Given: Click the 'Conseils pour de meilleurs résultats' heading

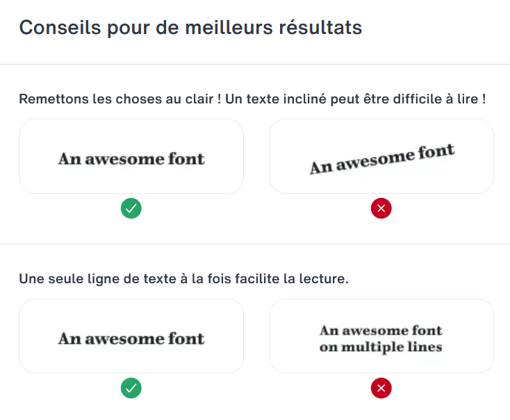Looking at the screenshot, I should pyautogui.click(x=190, y=28).
